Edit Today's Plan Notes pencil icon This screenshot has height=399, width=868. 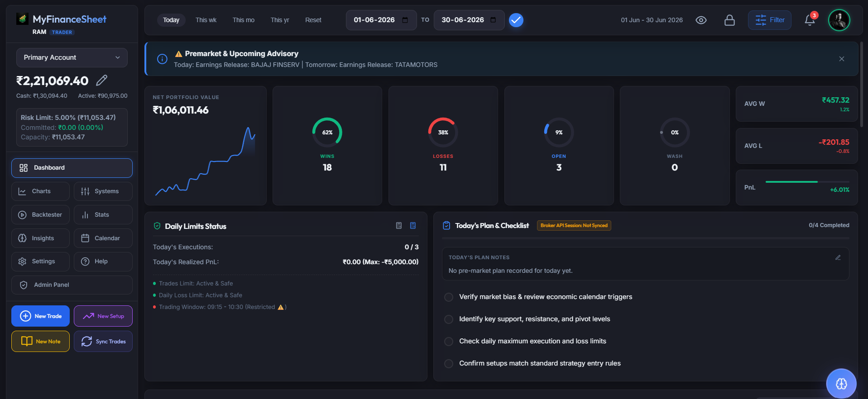pos(838,257)
